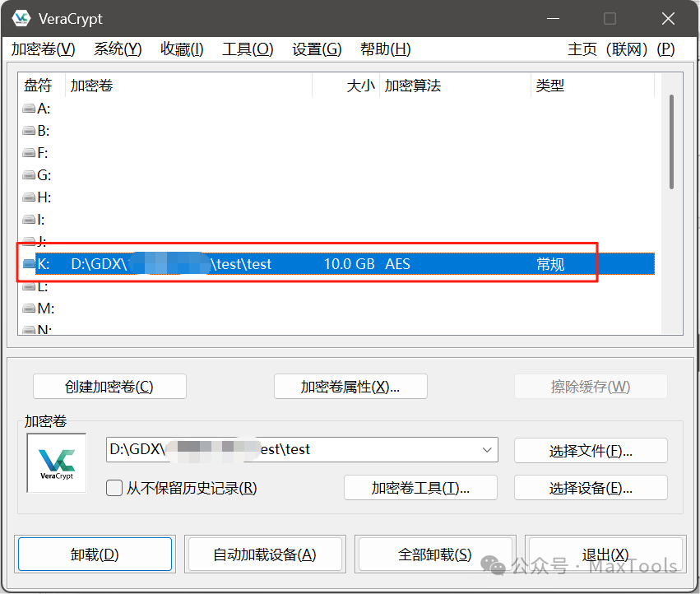Click the drive icon next to G:
This screenshot has width=700, height=594.
(x=29, y=175)
